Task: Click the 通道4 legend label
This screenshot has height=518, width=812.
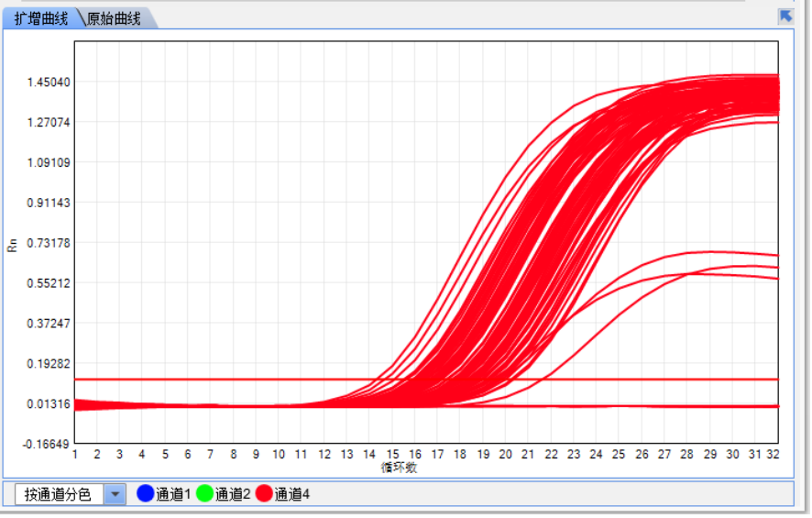Action: click(292, 495)
